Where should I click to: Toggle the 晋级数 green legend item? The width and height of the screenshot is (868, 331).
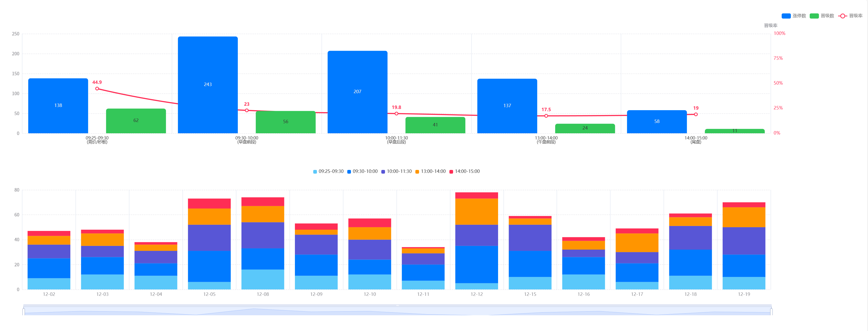point(814,16)
